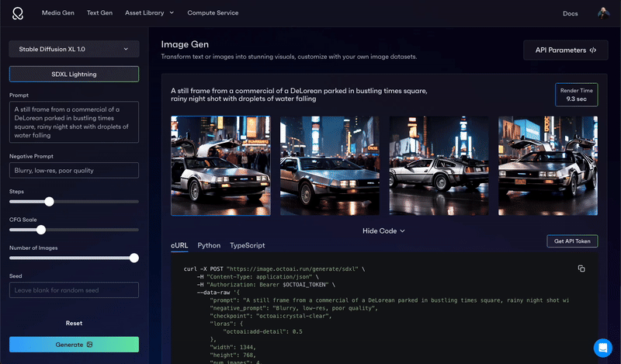Click the Generate button
621x364 pixels.
click(x=74, y=344)
